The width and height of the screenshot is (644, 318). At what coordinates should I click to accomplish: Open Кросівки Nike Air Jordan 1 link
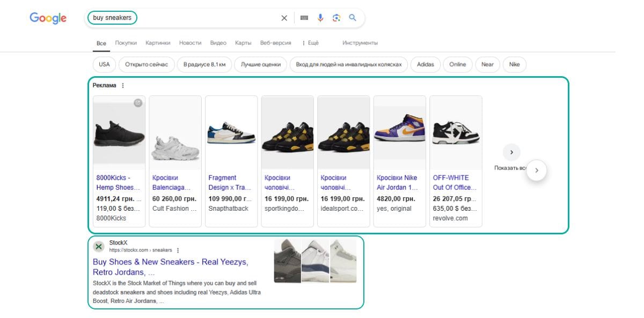click(397, 182)
